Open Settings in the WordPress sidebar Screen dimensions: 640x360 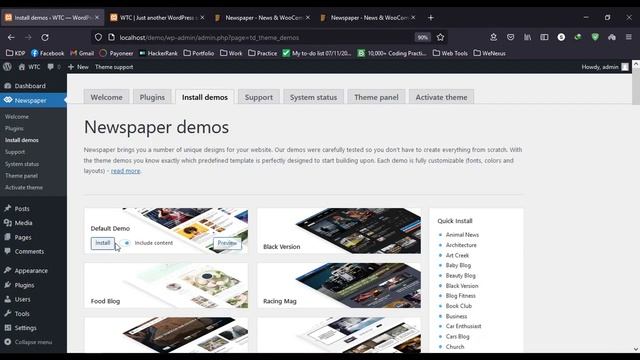[x=25, y=328]
